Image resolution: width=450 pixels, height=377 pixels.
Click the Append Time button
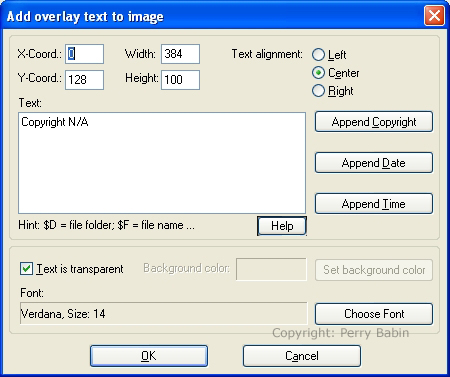pyautogui.click(x=374, y=204)
